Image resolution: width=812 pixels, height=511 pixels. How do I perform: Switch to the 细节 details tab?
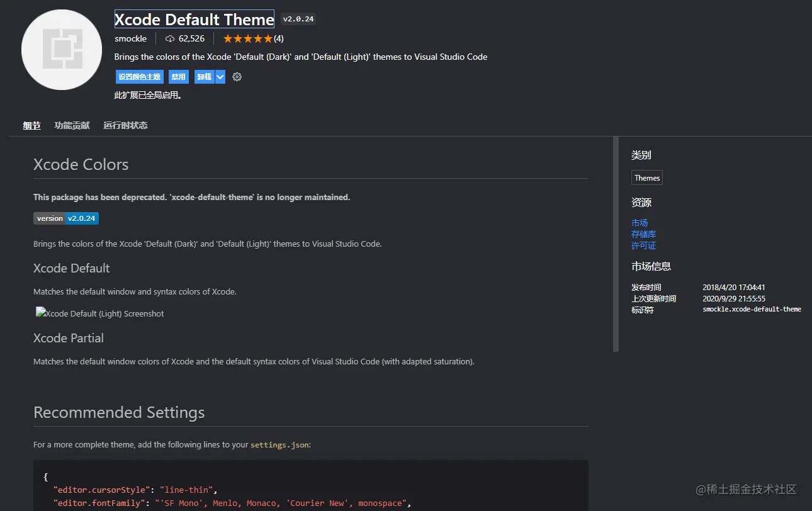click(x=32, y=125)
